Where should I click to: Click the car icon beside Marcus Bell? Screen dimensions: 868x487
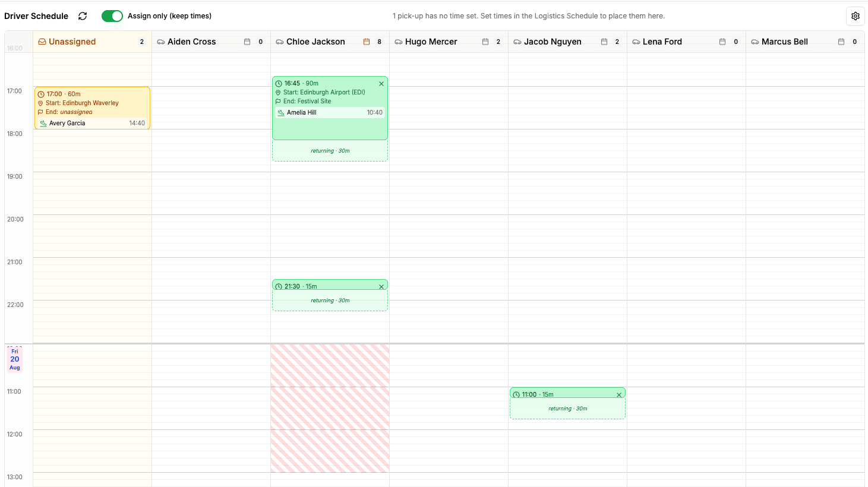click(x=755, y=42)
